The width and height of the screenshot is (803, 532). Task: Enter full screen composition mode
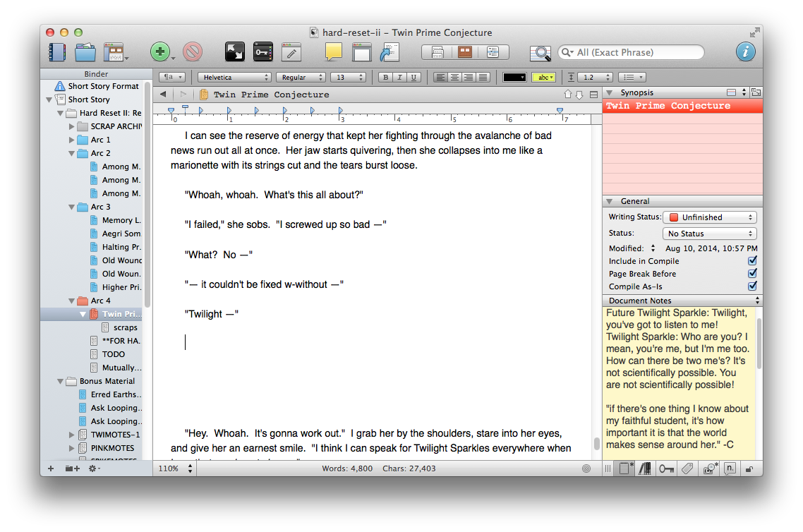point(235,52)
